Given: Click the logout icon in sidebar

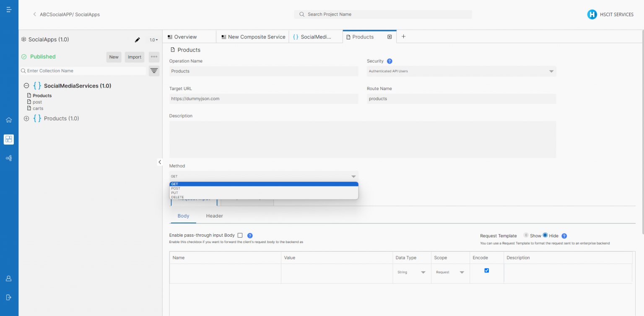Looking at the screenshot, I should (x=9, y=297).
